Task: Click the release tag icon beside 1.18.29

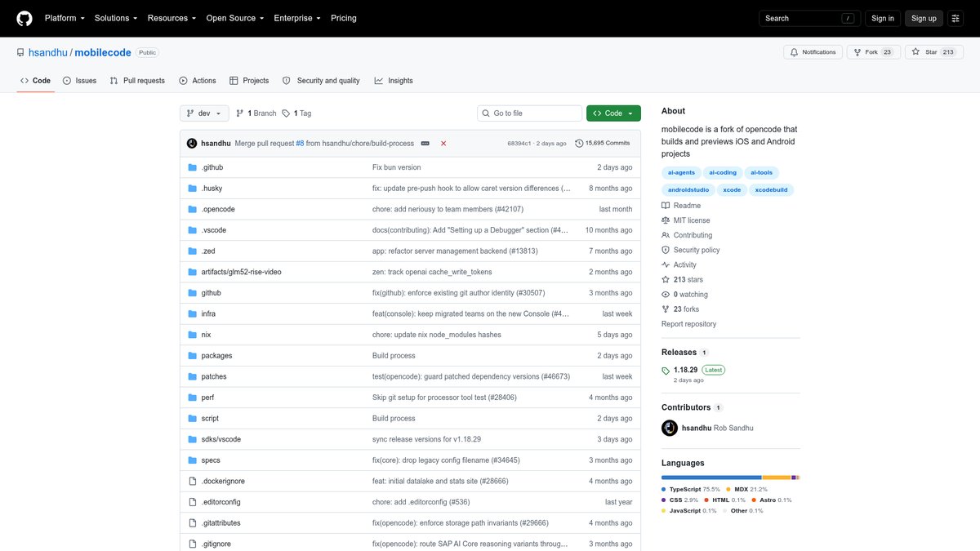Action: tap(666, 371)
